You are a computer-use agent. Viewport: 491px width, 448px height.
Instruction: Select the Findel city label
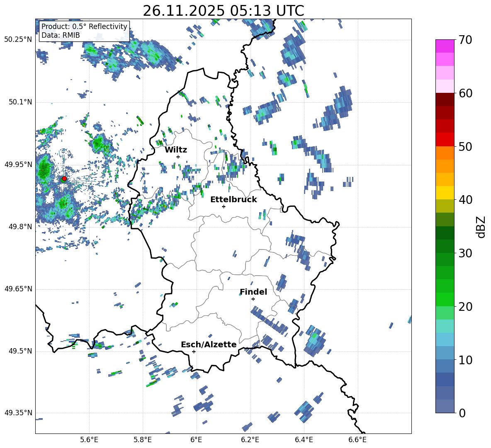tap(253, 292)
